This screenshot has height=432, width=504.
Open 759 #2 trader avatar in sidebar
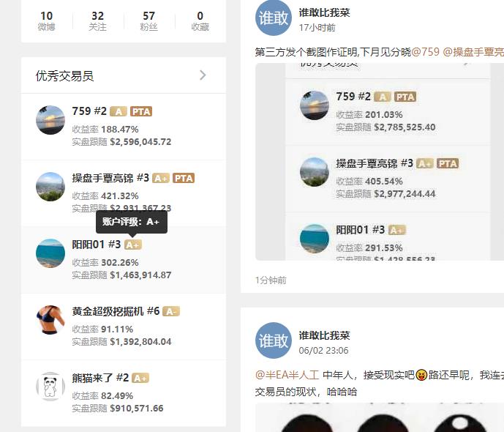pos(50,120)
